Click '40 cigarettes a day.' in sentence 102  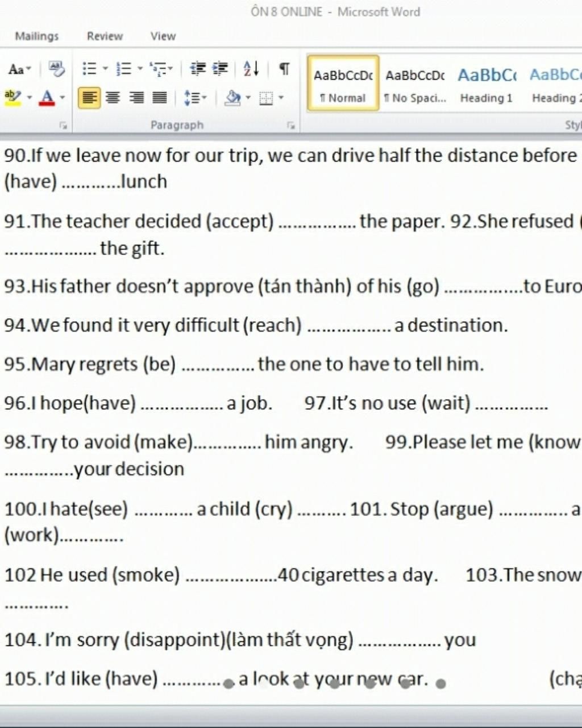pos(358,575)
